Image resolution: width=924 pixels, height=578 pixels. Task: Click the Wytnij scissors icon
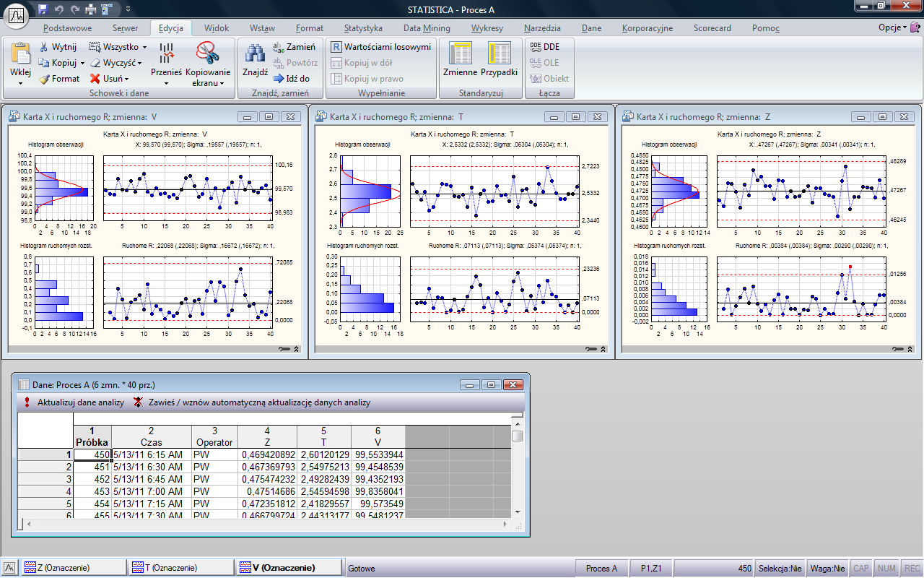coord(43,47)
